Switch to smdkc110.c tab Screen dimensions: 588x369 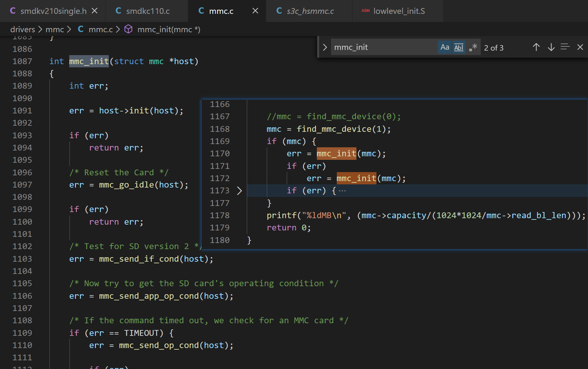pos(147,11)
